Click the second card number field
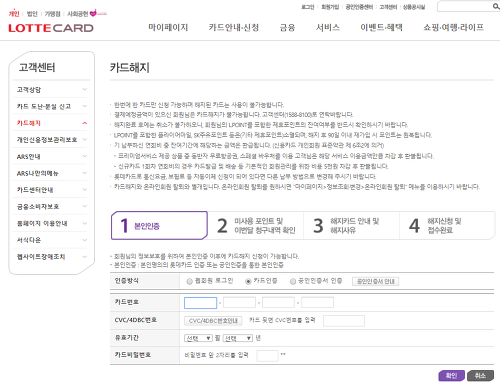The image size is (500, 390). pyautogui.click(x=239, y=302)
